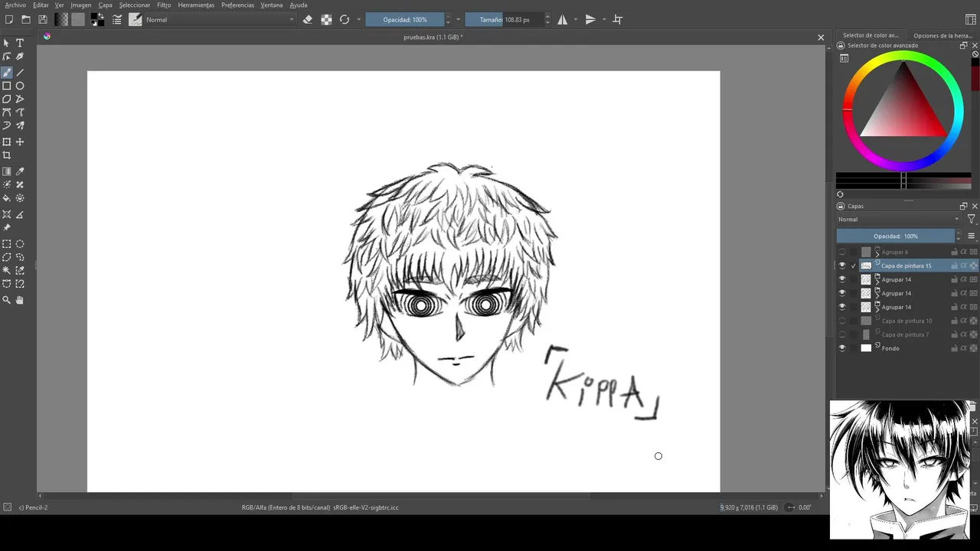
Task: Uncheck the Capa de pintura 15 checkbox
Action: click(x=854, y=266)
